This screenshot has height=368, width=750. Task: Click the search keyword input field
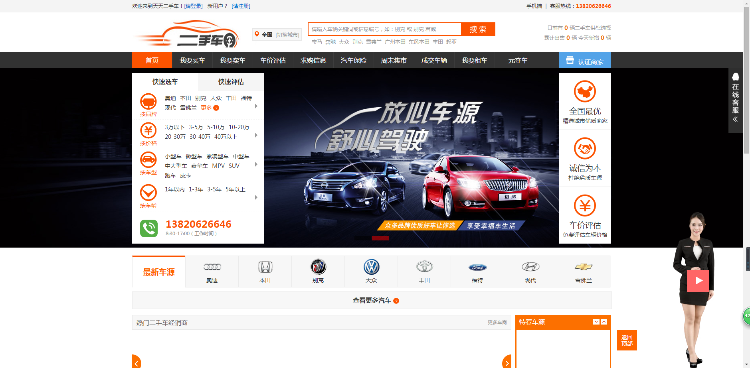pyautogui.click(x=385, y=29)
